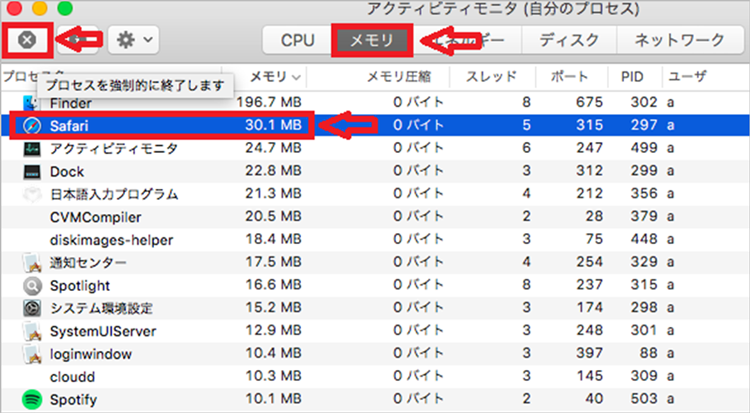Click port count 675
The height and width of the screenshot is (413, 750).
click(x=589, y=102)
